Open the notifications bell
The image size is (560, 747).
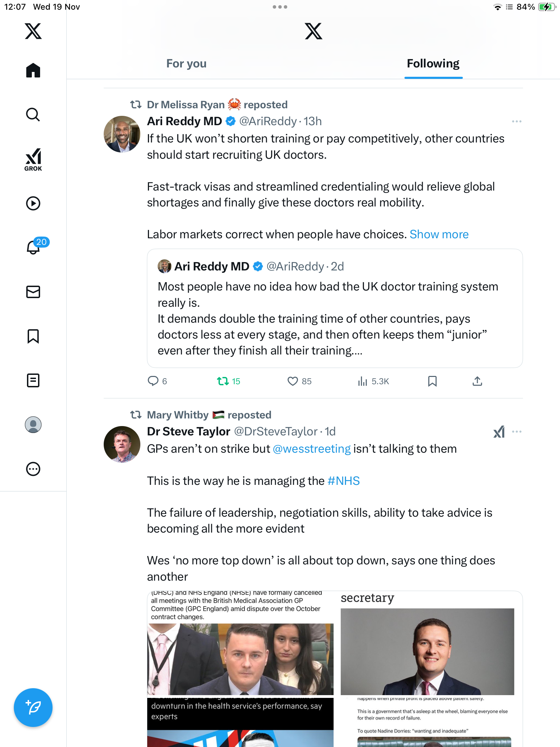click(33, 247)
